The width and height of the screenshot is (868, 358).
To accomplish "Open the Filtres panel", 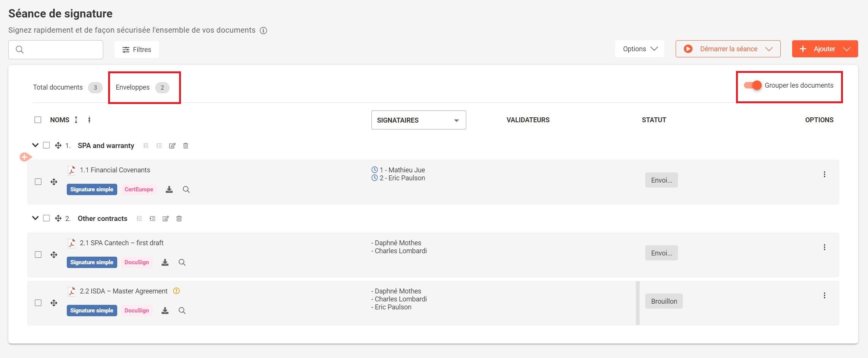I will point(137,50).
